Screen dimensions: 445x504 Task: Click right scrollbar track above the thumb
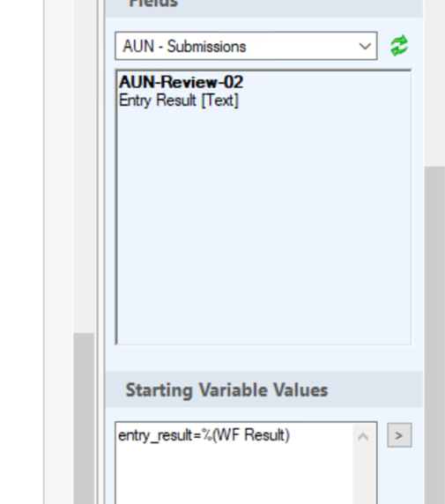(434, 84)
